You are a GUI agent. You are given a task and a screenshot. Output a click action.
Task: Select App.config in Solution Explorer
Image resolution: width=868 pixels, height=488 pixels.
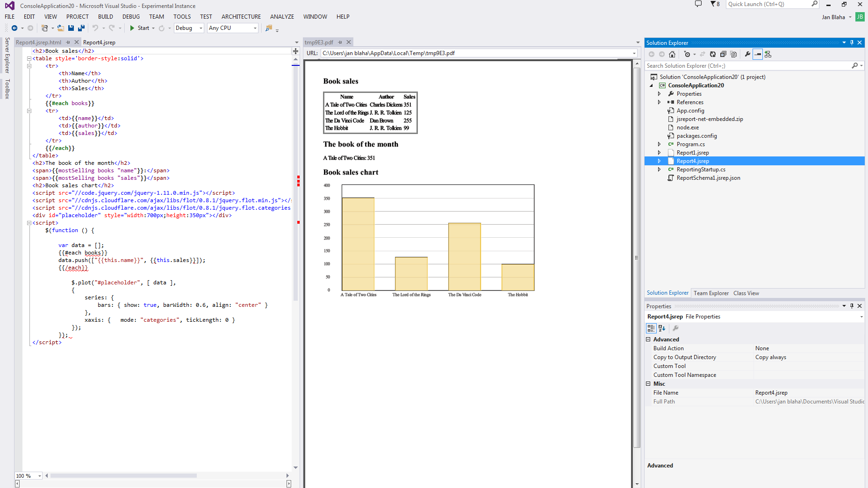tap(690, 111)
